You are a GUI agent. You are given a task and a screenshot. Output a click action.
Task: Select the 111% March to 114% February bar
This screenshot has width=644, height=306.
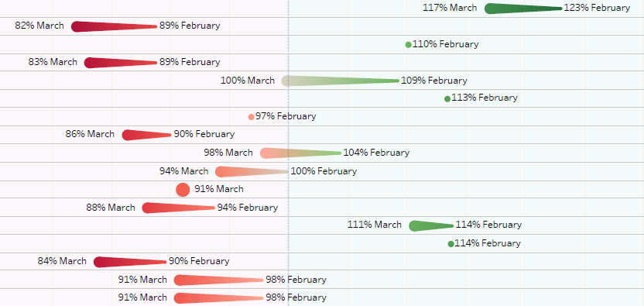coord(432,225)
